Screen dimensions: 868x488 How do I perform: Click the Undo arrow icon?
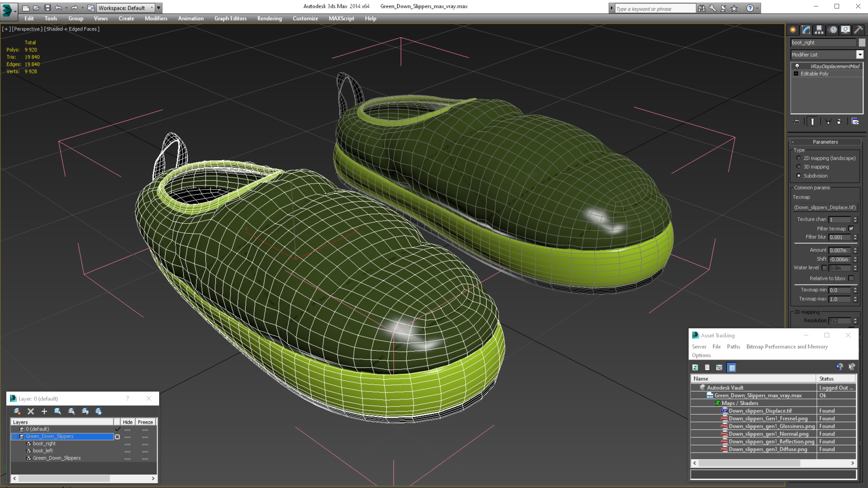[58, 8]
